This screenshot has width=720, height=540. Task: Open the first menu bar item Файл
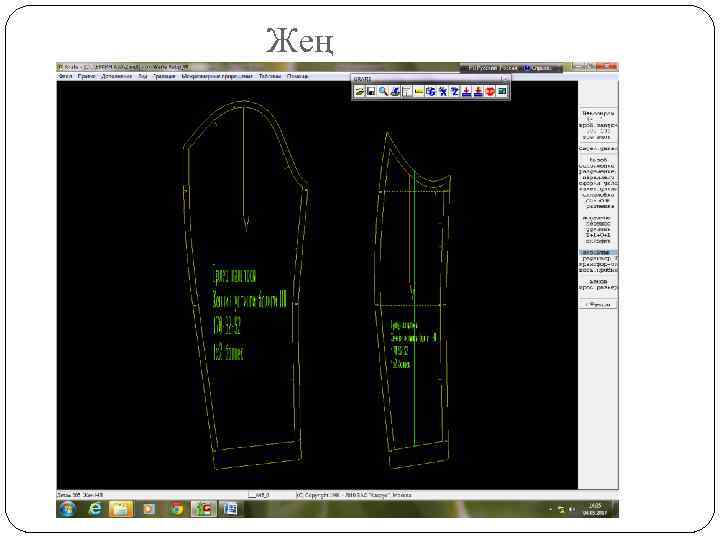[x=65, y=76]
